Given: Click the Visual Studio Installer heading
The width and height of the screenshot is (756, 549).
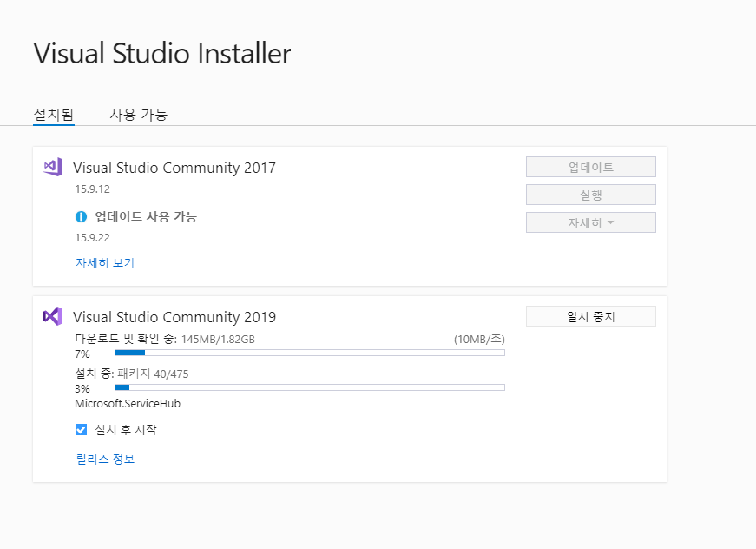Looking at the screenshot, I should click(162, 53).
